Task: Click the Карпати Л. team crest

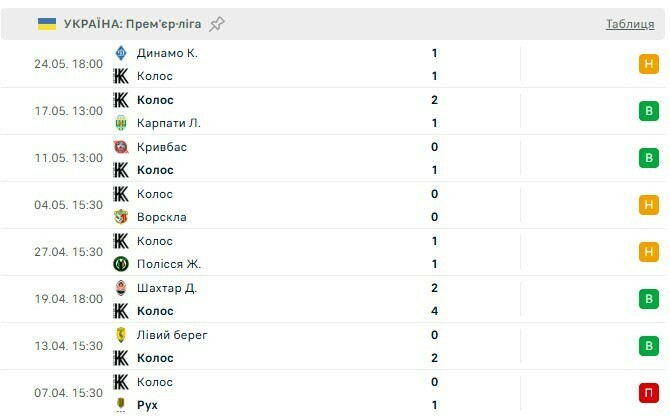Action: [121, 123]
